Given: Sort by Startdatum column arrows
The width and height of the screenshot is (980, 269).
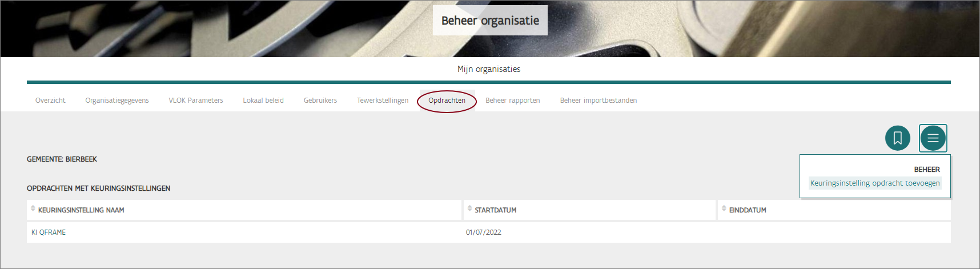Looking at the screenshot, I should coord(469,209).
